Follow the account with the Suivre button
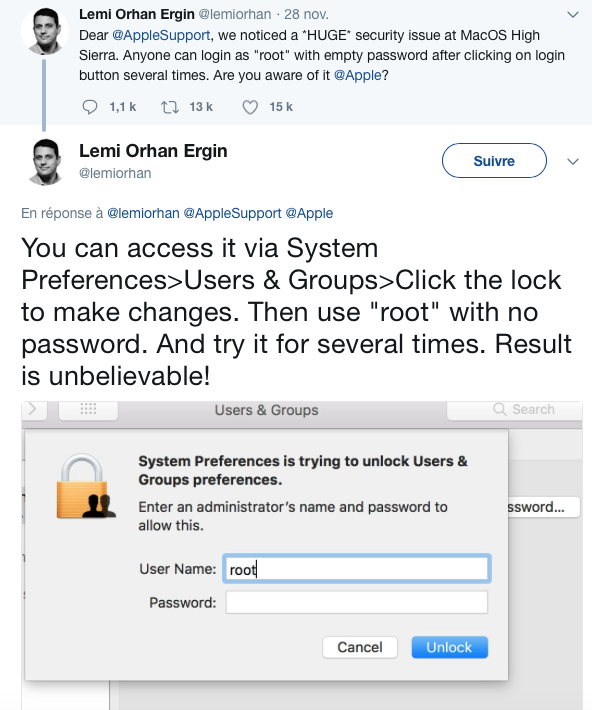 point(494,161)
